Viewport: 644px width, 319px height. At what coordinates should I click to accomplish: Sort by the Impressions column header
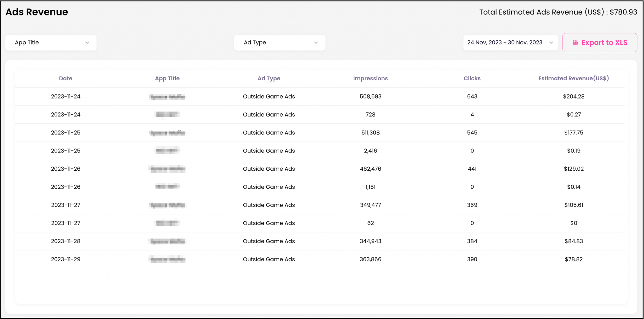tap(370, 78)
